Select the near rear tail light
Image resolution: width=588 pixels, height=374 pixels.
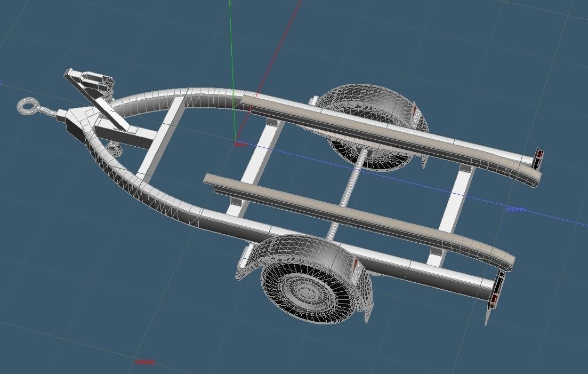(x=497, y=289)
